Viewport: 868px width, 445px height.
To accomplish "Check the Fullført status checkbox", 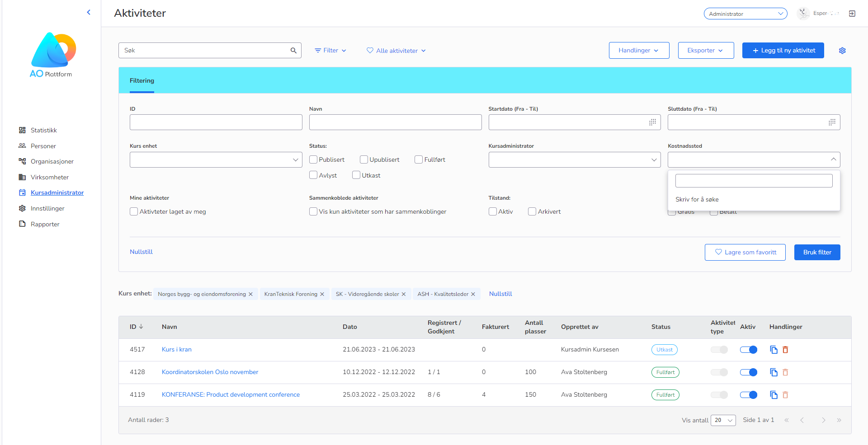I will [419, 159].
